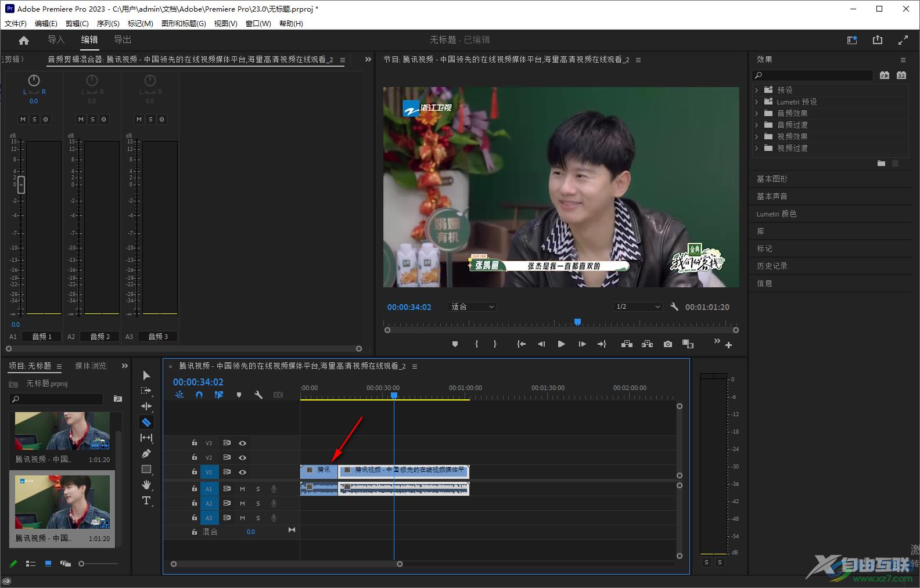The height and width of the screenshot is (588, 920).
Task: Step back one frame
Action: (541, 344)
